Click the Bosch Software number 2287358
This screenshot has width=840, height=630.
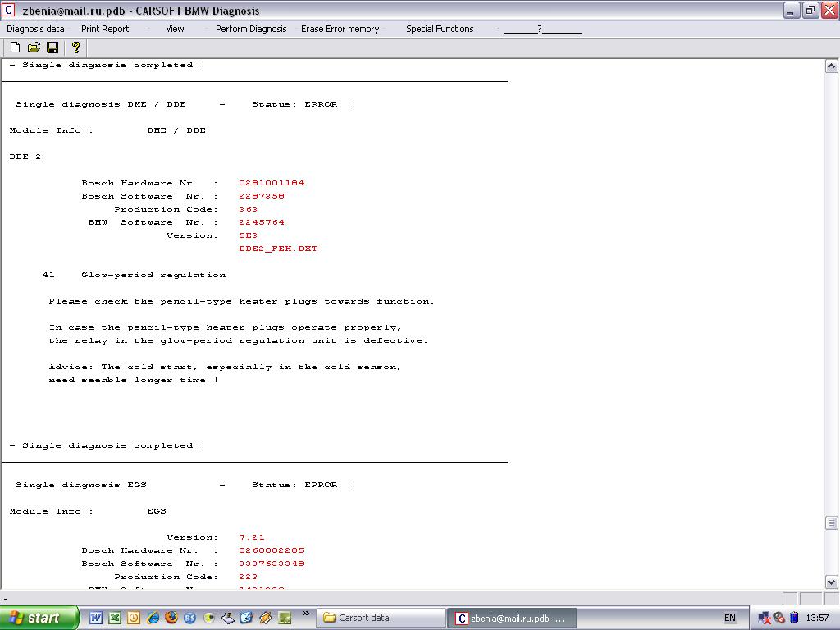262,196
